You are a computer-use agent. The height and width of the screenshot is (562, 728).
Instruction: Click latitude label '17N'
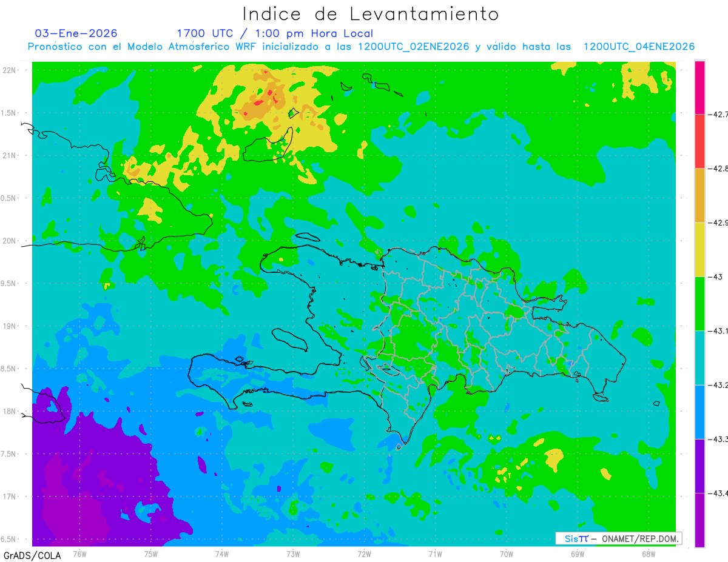point(9,497)
